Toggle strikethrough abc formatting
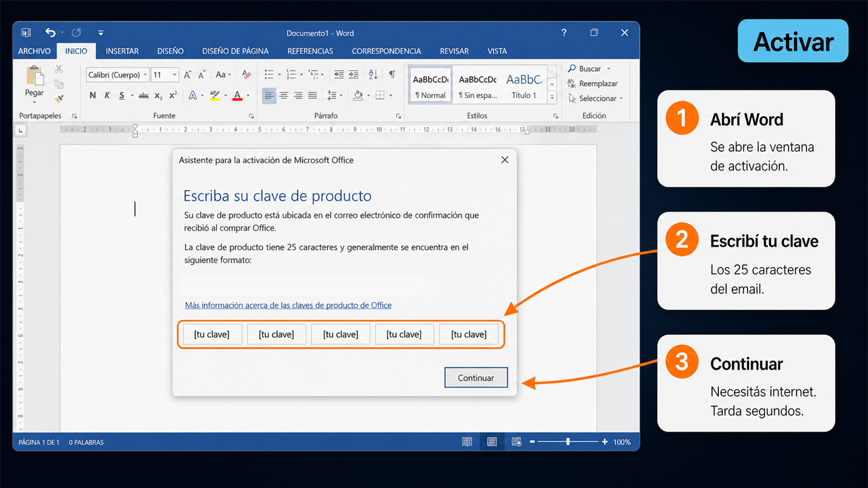868x488 pixels. point(144,95)
